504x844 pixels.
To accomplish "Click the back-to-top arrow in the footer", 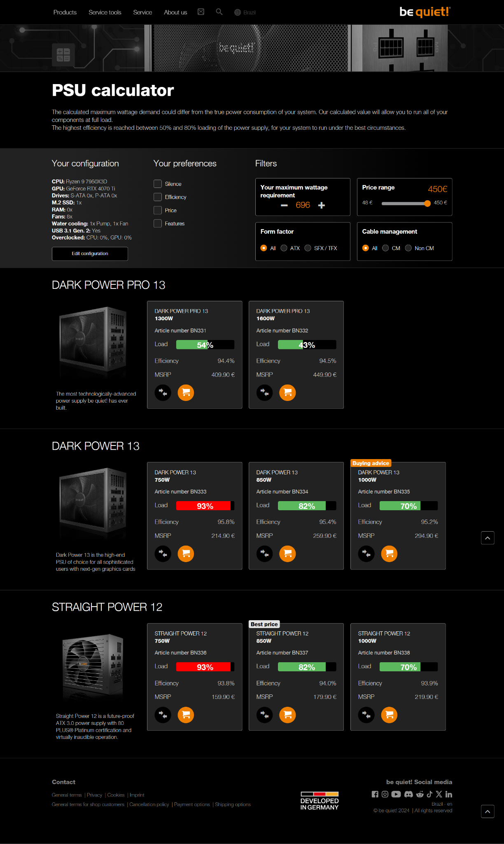I will (x=488, y=811).
